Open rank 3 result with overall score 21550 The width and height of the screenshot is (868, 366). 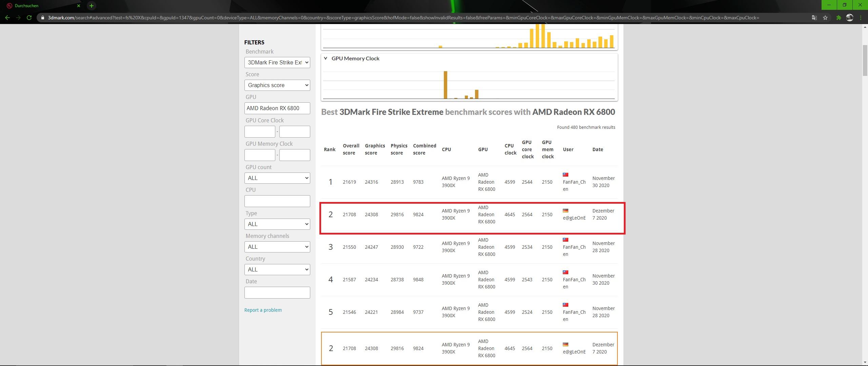click(x=469, y=247)
